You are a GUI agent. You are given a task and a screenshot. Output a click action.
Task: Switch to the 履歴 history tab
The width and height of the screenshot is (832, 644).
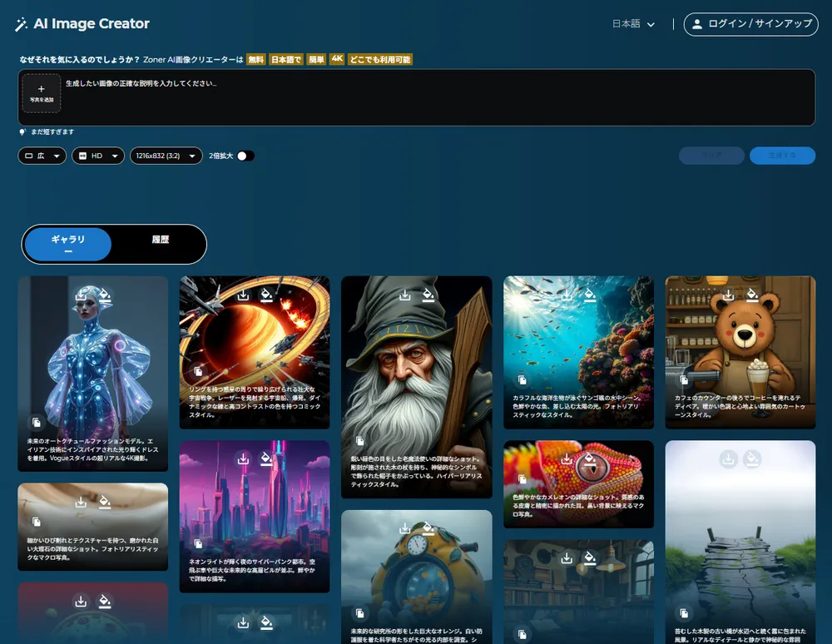coord(161,240)
